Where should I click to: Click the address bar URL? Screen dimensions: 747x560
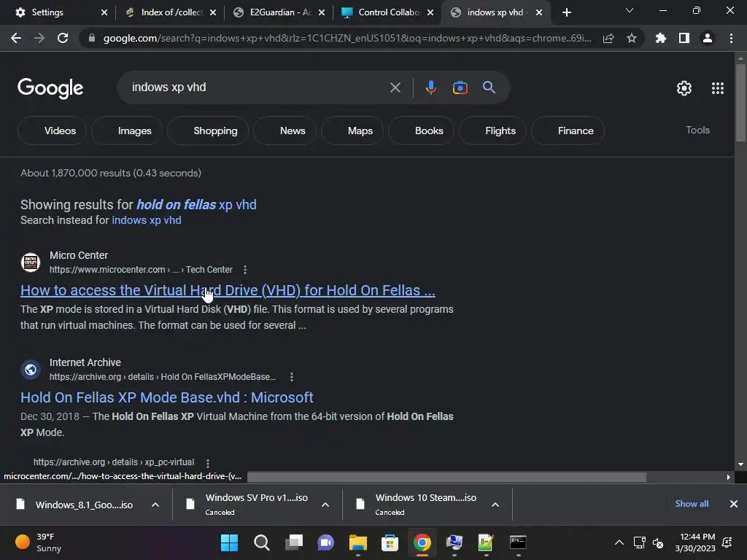[347, 38]
